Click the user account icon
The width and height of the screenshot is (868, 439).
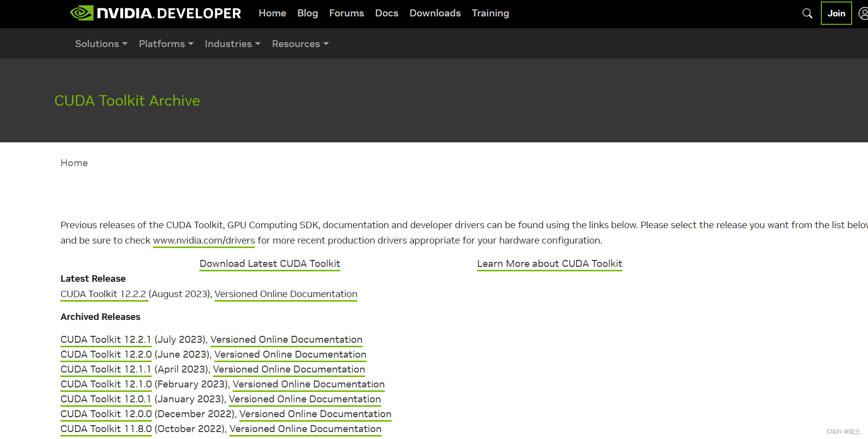pos(863,13)
